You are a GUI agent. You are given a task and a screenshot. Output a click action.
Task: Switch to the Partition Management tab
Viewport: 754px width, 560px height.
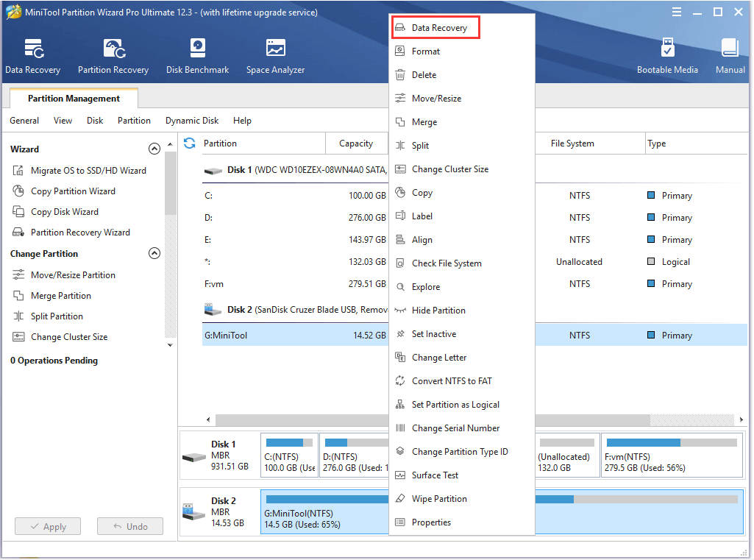tap(74, 98)
